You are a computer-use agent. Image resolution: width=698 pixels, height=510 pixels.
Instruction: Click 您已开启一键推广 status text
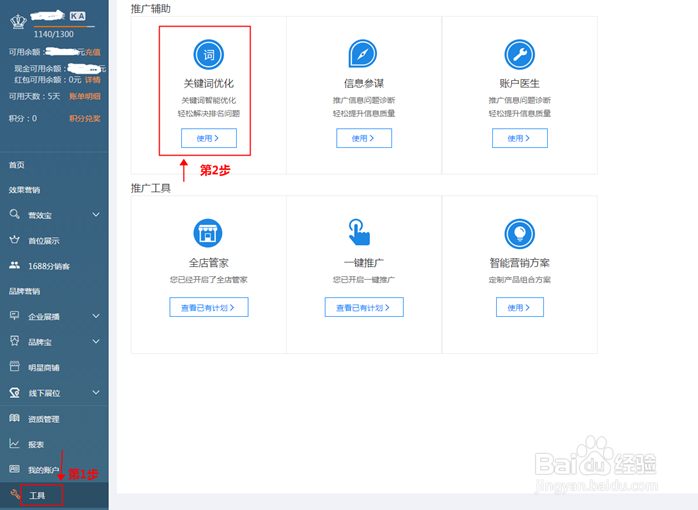pyautogui.click(x=364, y=279)
